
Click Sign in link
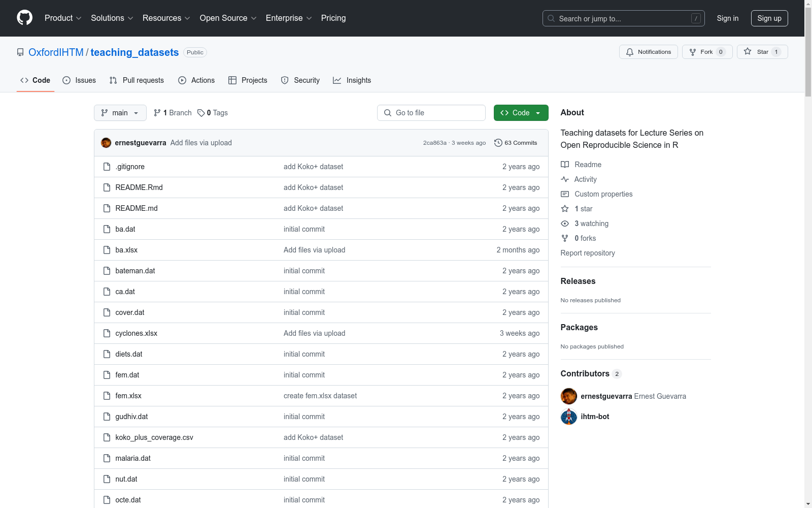pyautogui.click(x=727, y=18)
